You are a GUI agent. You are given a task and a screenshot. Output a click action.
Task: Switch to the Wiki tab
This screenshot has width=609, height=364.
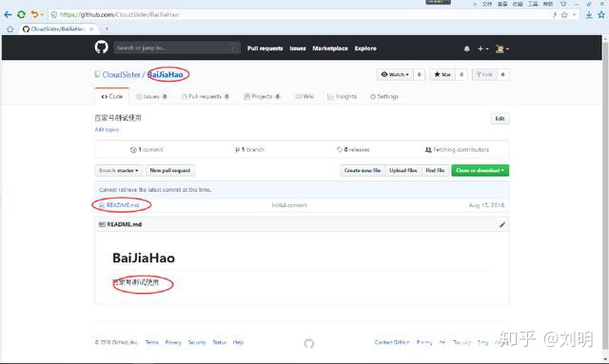point(304,97)
